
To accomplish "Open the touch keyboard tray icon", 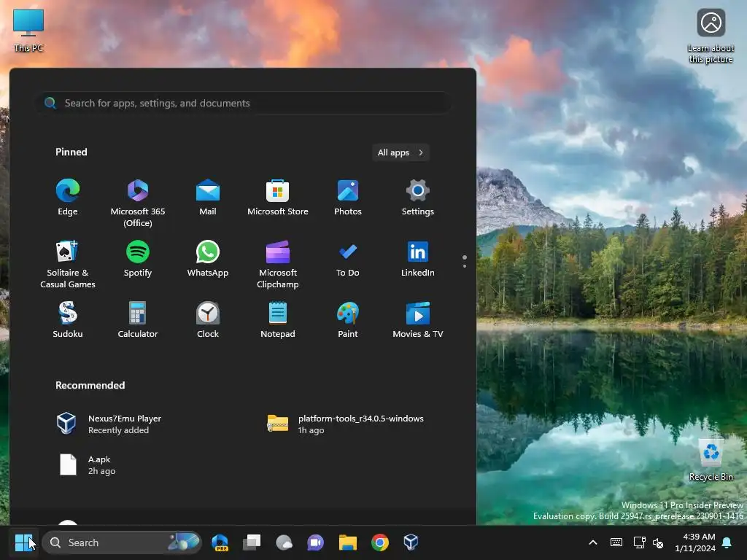I will 616,542.
